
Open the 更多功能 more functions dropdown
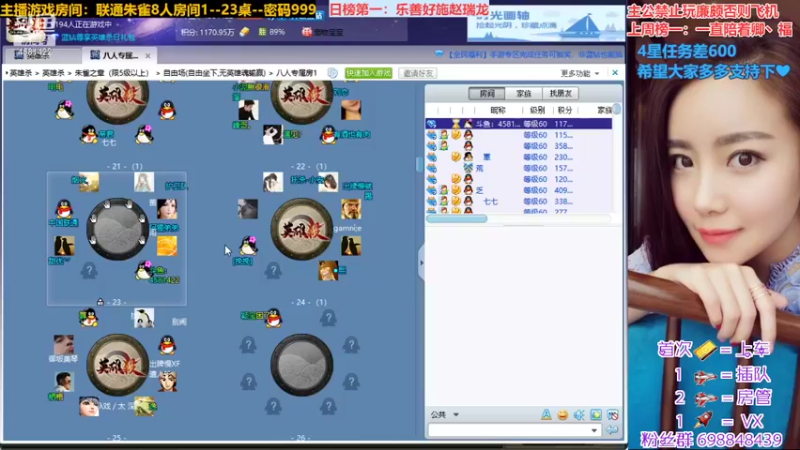580,73
